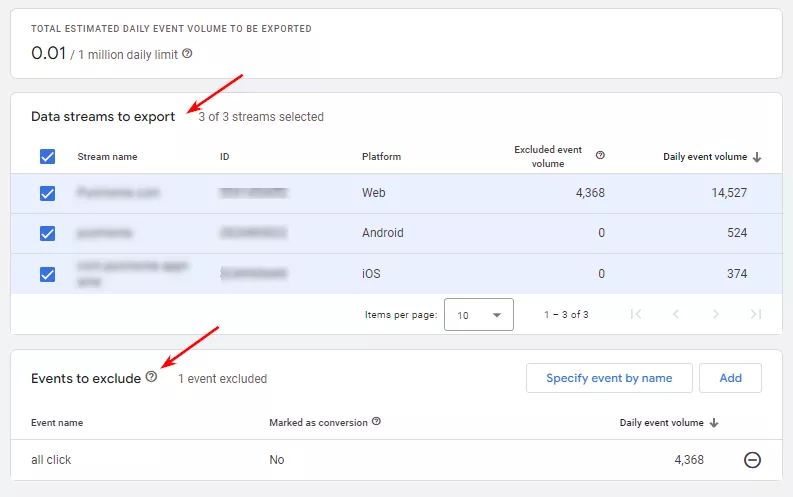Open help icon next to Events to exclude
Viewport: 793px width, 497px height.
point(151,377)
